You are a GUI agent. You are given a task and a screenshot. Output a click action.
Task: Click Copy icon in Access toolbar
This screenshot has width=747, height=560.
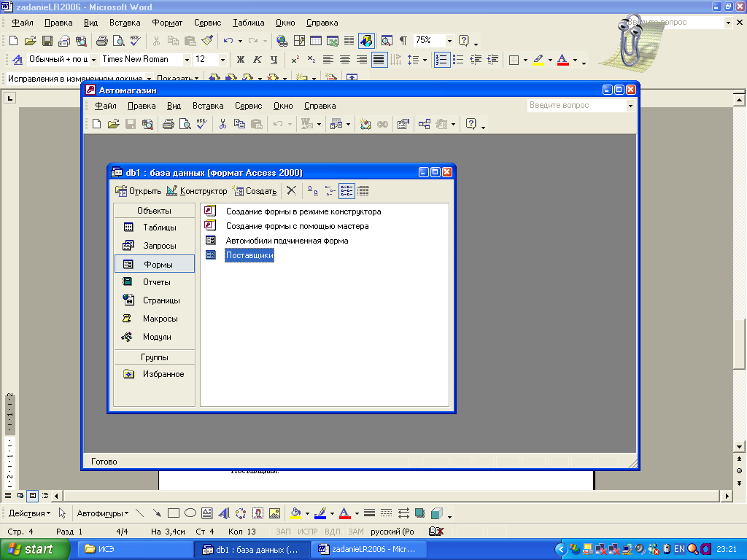click(239, 124)
